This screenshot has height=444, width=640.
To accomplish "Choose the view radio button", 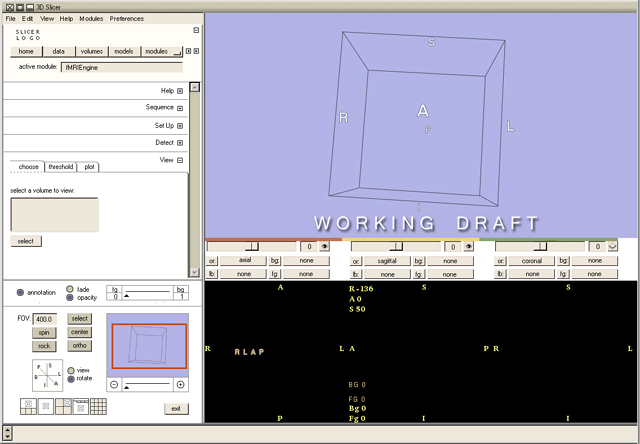I will pos(70,369).
